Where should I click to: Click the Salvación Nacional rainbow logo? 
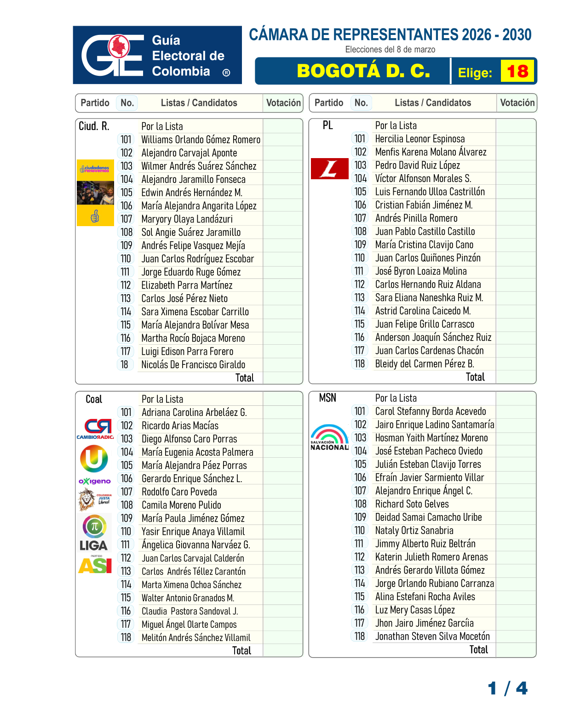[329, 438]
